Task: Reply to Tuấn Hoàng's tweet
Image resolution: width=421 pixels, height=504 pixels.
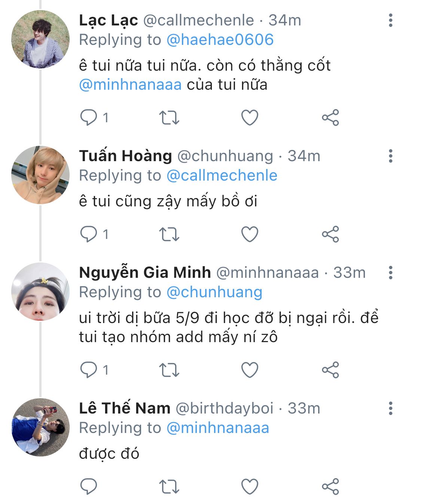Action: pos(89,234)
